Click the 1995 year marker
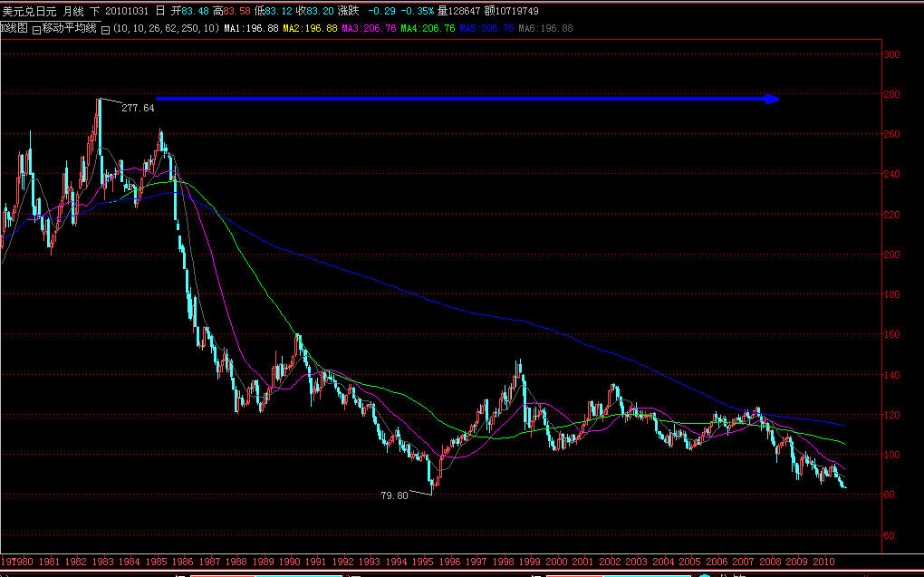Image resolution: width=924 pixels, height=577 pixels. [423, 563]
